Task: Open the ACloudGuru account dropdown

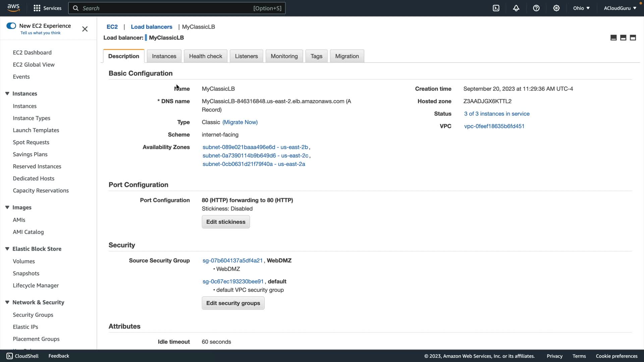Action: 620,8
